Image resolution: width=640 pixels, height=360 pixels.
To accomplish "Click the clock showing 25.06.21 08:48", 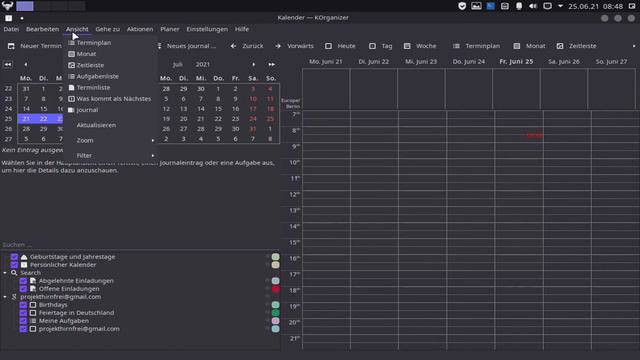I will 596,6.
